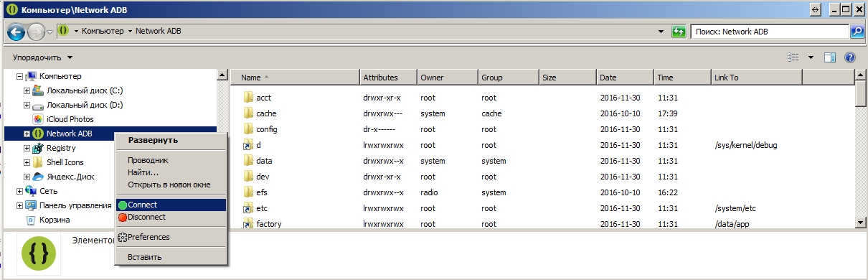Screen dimensions: 868x280
Task: Collapse the Компьютер tree node
Action: coord(19,76)
